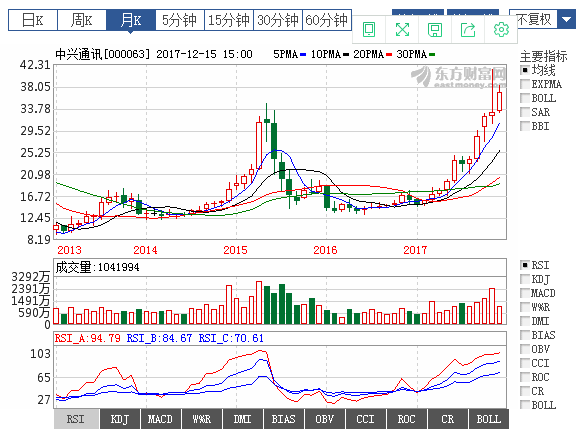Select the RSI button in bottom bar
The image size is (582, 437).
[76, 419]
